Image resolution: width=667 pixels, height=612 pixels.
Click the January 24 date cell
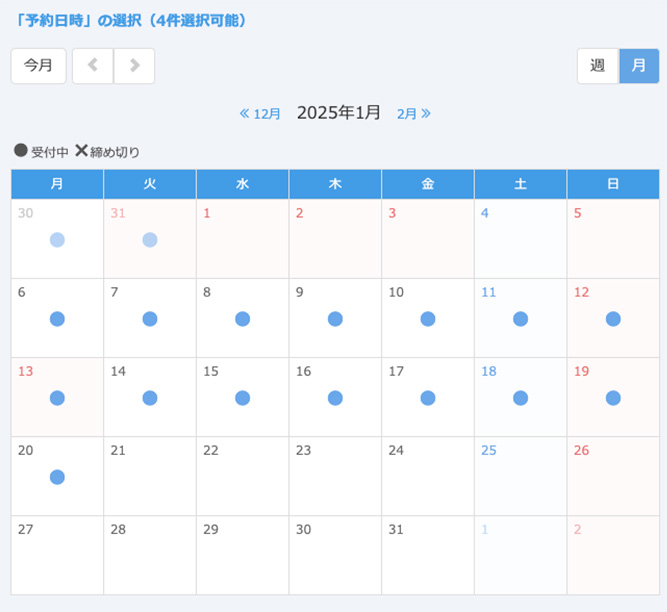click(x=428, y=475)
